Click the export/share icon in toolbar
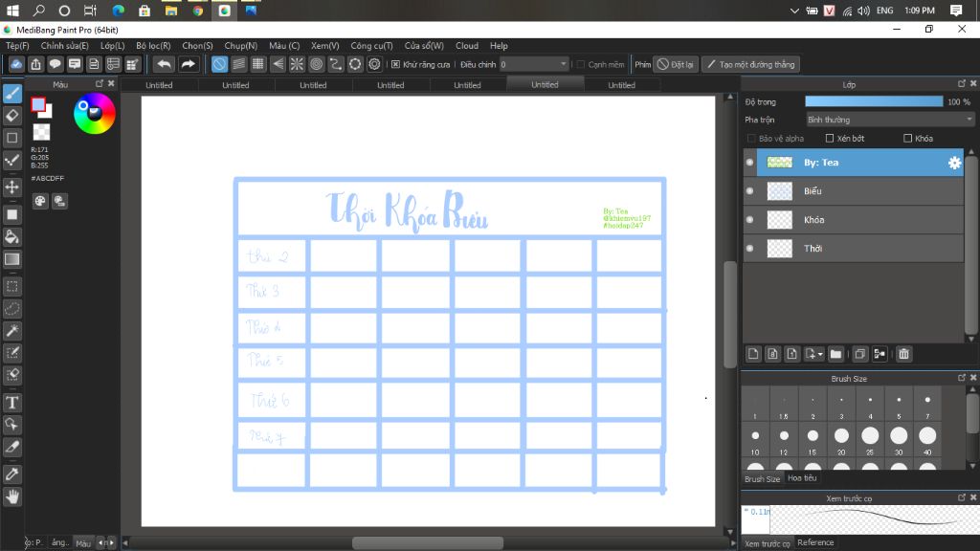The width and height of the screenshot is (980, 551). pos(35,64)
